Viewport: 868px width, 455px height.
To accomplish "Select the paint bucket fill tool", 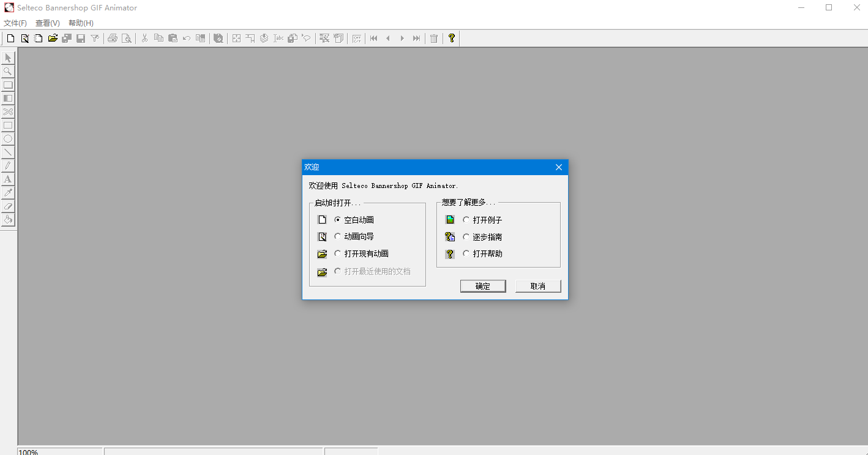I will [x=8, y=220].
